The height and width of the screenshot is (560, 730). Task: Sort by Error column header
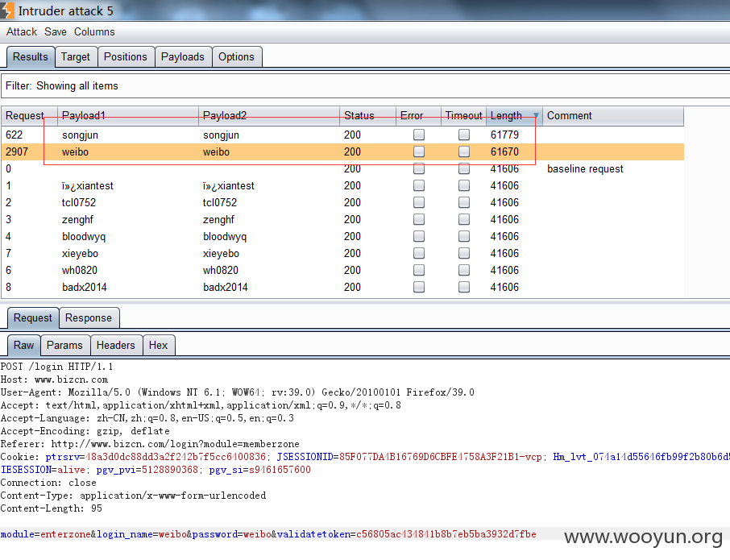[418, 115]
